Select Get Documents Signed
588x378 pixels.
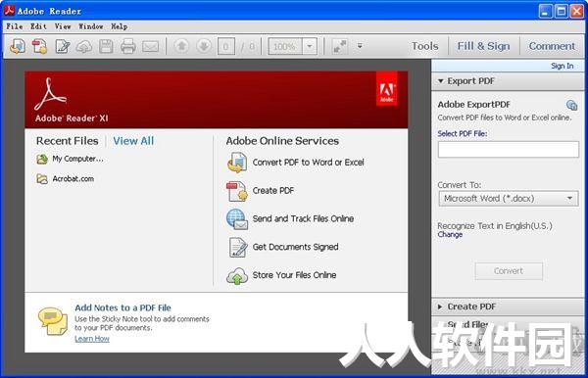click(x=295, y=247)
